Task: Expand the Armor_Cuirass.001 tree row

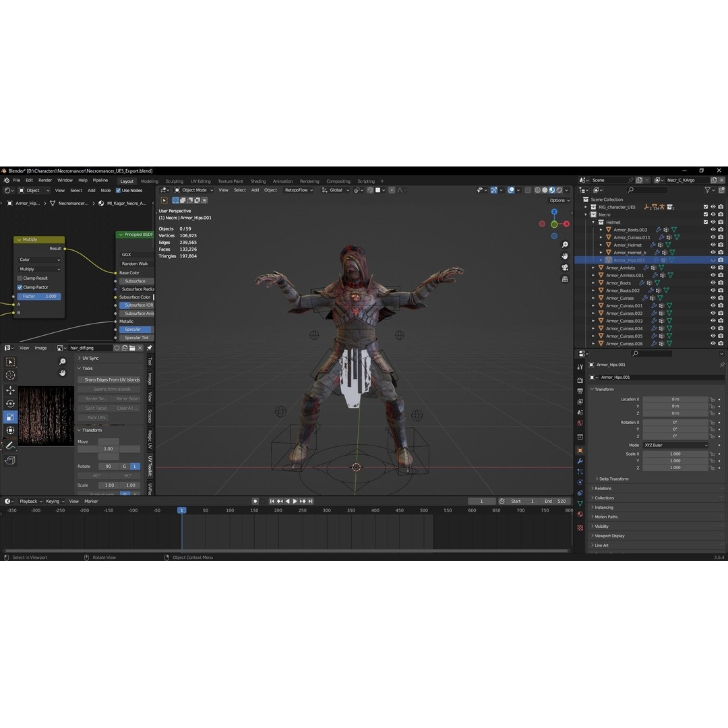Action: point(593,306)
